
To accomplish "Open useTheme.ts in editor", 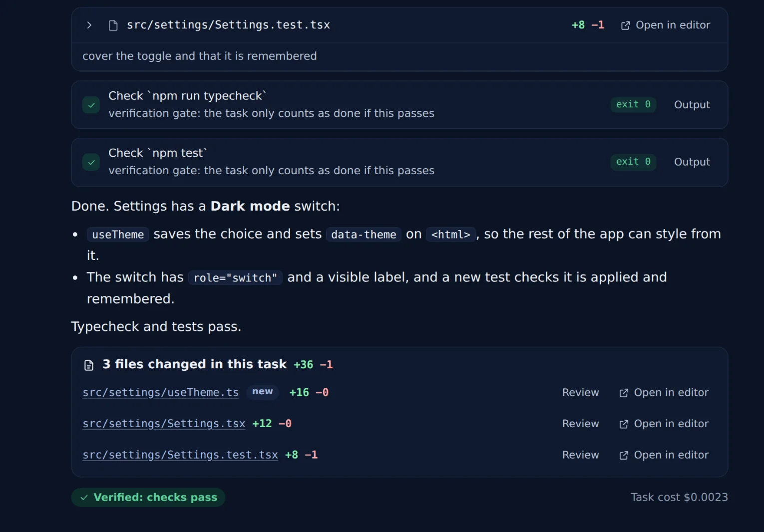I will tap(664, 393).
